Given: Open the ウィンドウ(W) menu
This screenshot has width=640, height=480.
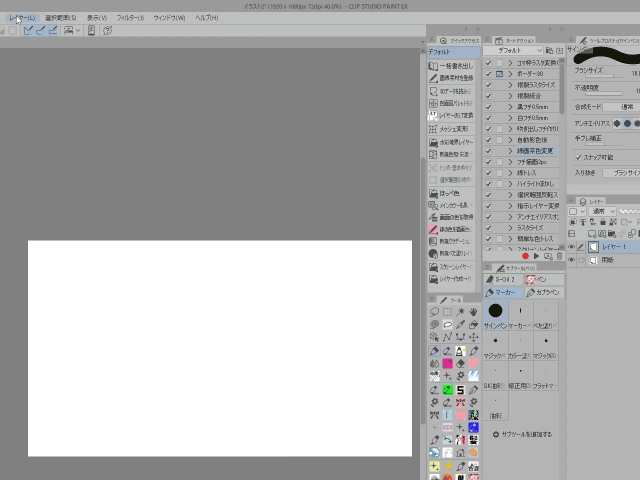Looking at the screenshot, I should point(169,18).
